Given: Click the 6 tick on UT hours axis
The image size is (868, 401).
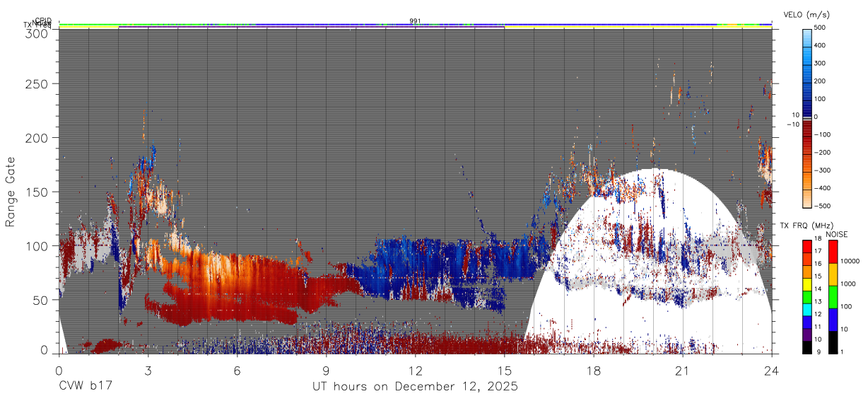Looking at the screenshot, I should tap(237, 370).
